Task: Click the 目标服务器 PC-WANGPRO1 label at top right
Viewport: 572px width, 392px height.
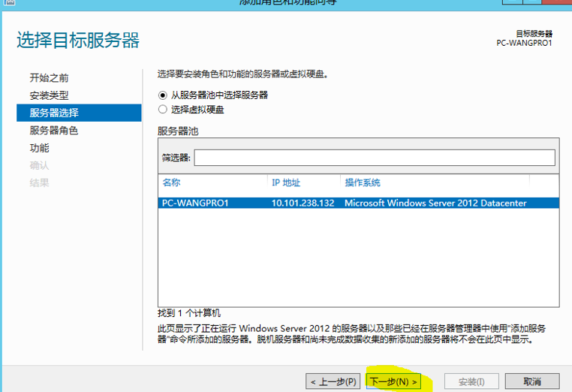Action: pyautogui.click(x=524, y=38)
